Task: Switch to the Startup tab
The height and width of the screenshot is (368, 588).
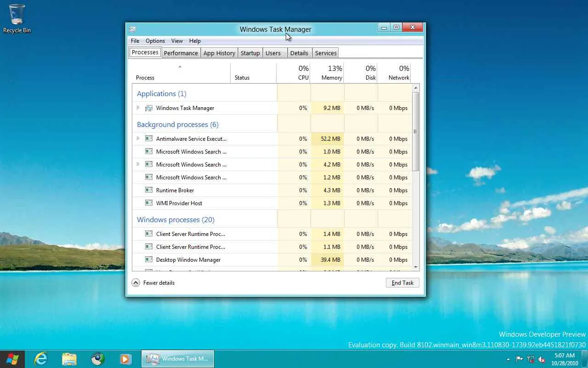Action: (x=250, y=53)
